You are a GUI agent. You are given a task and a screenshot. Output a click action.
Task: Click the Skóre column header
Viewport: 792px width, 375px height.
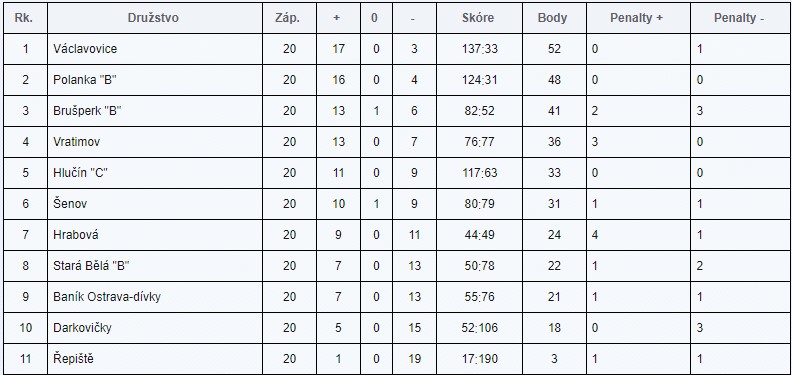click(478, 18)
